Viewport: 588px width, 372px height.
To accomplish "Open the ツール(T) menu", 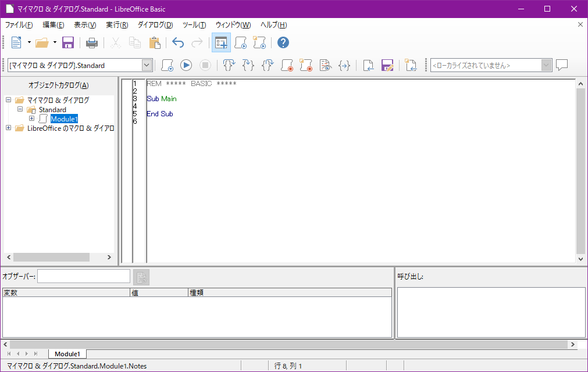I will 194,25.
